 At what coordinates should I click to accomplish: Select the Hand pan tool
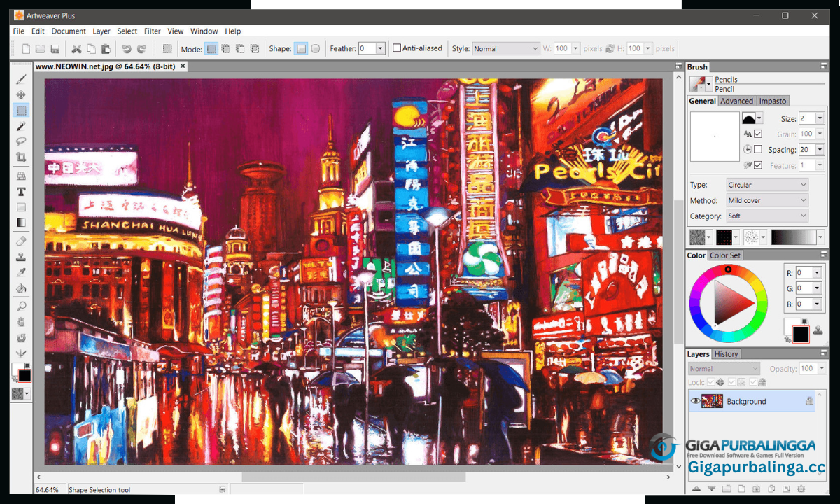(x=22, y=322)
